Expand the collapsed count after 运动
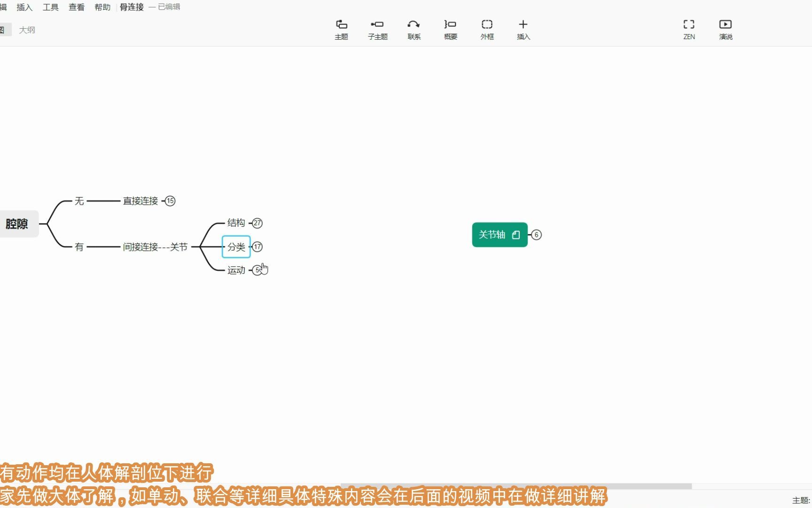 point(257,270)
